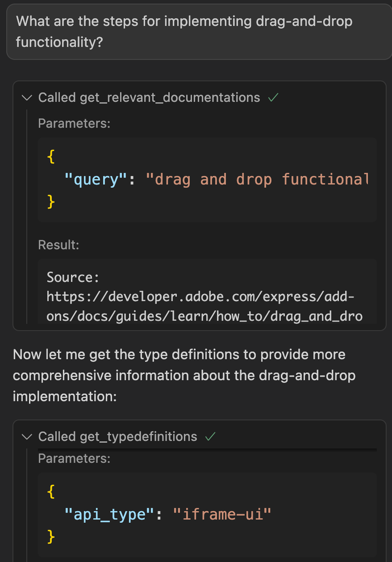The width and height of the screenshot is (392, 562).
Task: Click the "Source:" text in result block
Action: pos(73,277)
